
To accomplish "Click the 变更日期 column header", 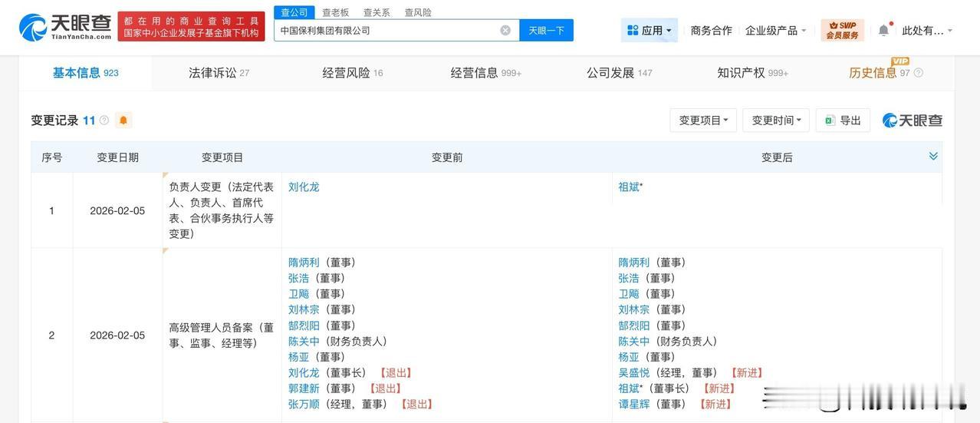I will pos(117,157).
